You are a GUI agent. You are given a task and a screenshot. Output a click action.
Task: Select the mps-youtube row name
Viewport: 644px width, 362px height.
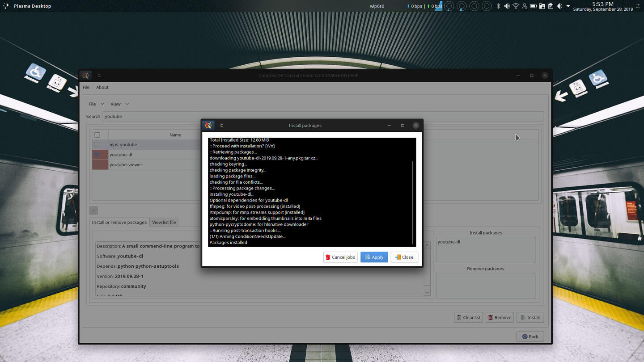(123, 145)
